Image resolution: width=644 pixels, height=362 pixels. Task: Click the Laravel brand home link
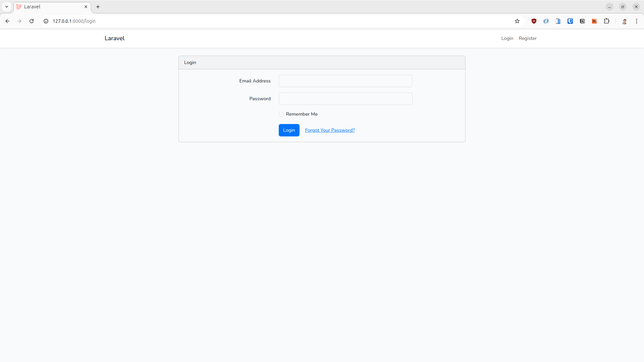click(x=114, y=38)
